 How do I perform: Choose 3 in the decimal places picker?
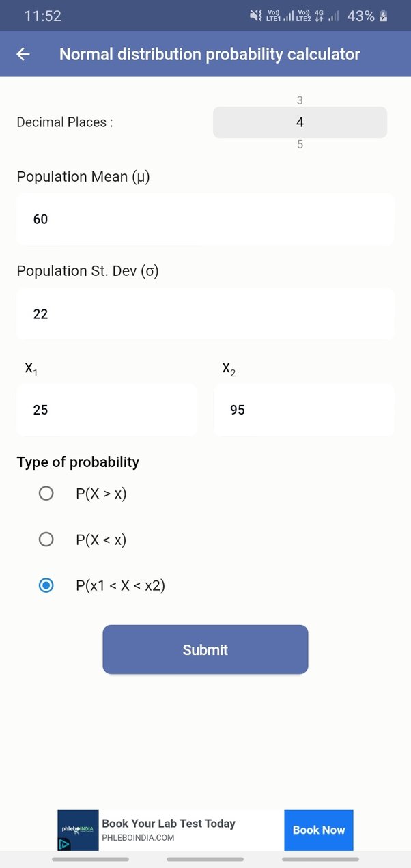pos(300,100)
